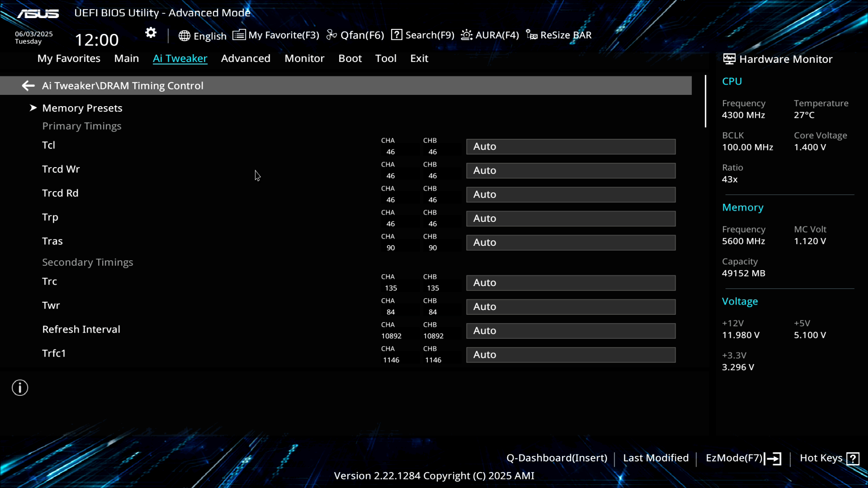The width and height of the screenshot is (868, 488).
Task: Click the back arrow in breadcrumb
Action: (28, 85)
